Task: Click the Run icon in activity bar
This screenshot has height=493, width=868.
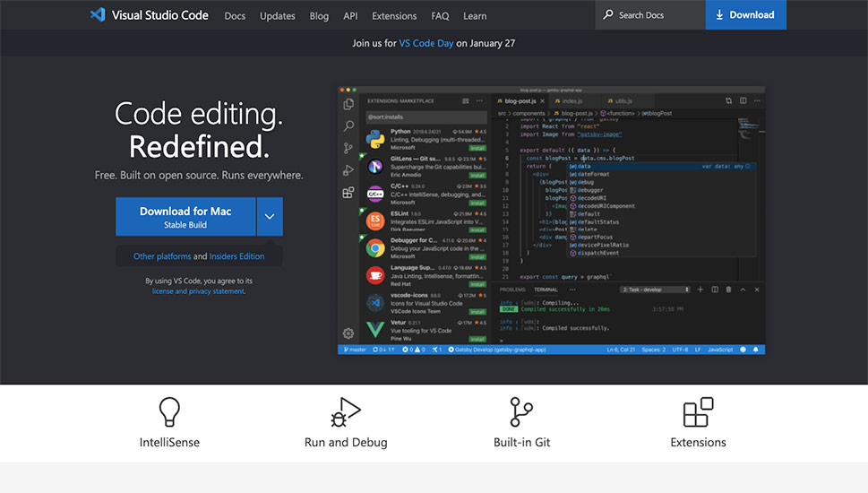Action: pyautogui.click(x=348, y=170)
